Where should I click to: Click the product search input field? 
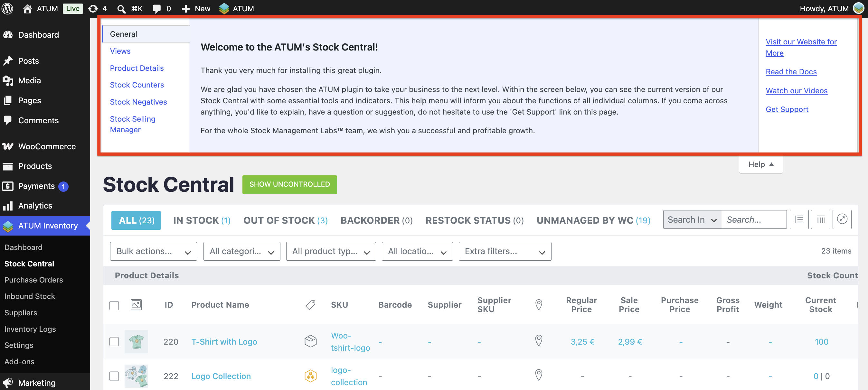click(x=754, y=219)
